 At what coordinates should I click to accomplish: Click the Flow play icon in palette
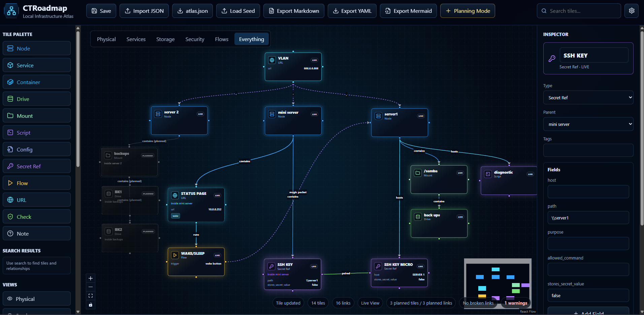(10, 183)
